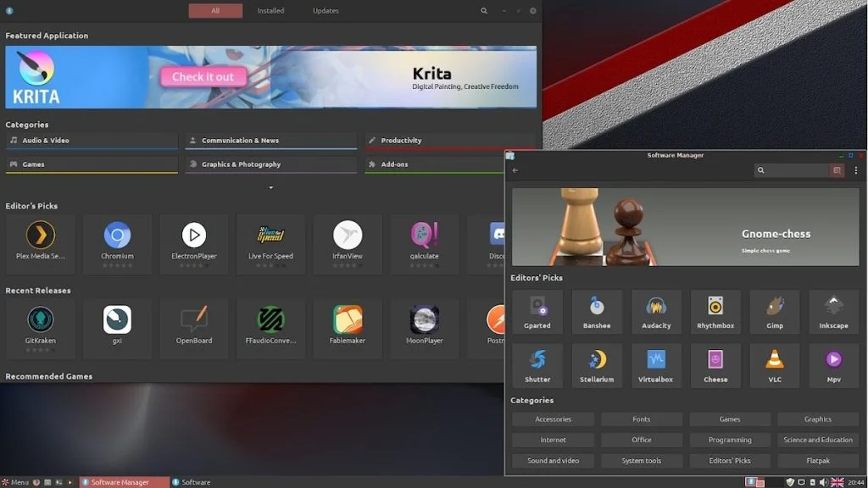Open the Chromium entry under Editor's Picks
The height and width of the screenshot is (488, 868).
click(x=117, y=244)
